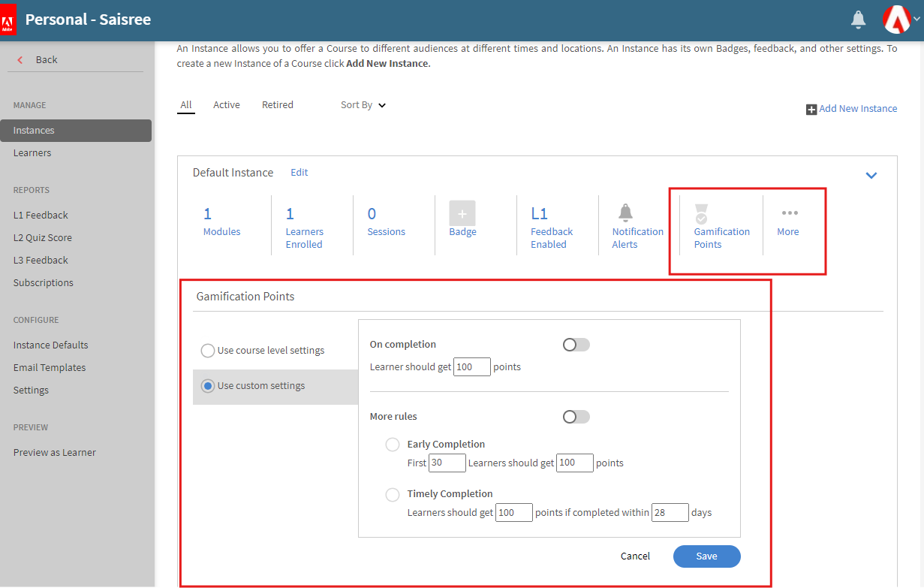Open the user profile avatar menu
The width and height of the screenshot is (924, 588).
point(896,20)
